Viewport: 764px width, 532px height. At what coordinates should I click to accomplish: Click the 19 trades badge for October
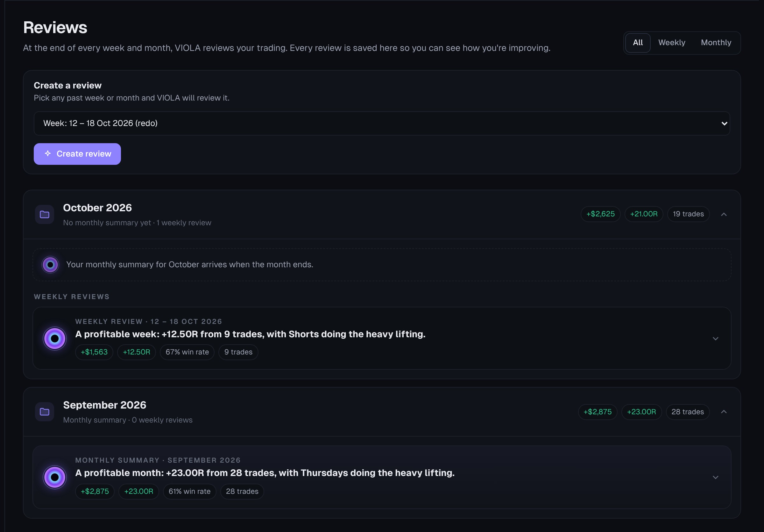click(688, 214)
